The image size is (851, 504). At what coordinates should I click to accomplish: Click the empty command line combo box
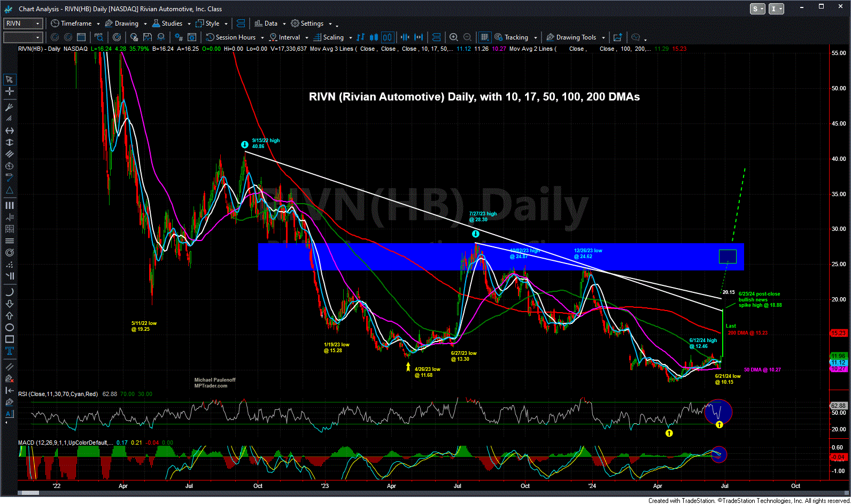23,37
